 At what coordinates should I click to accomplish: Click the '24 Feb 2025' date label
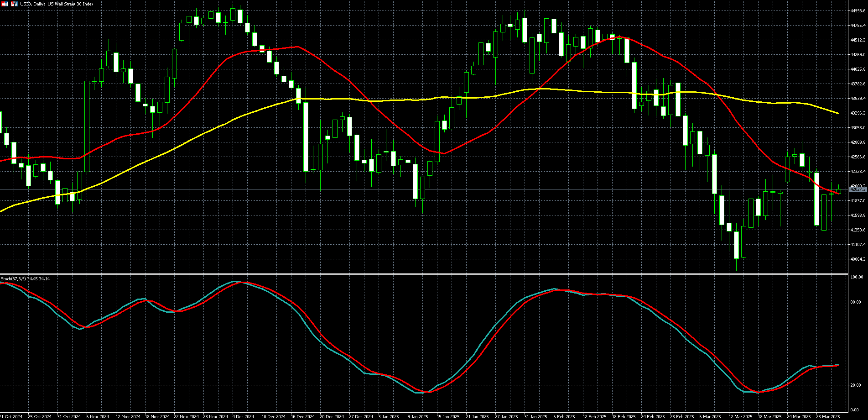(x=653, y=417)
